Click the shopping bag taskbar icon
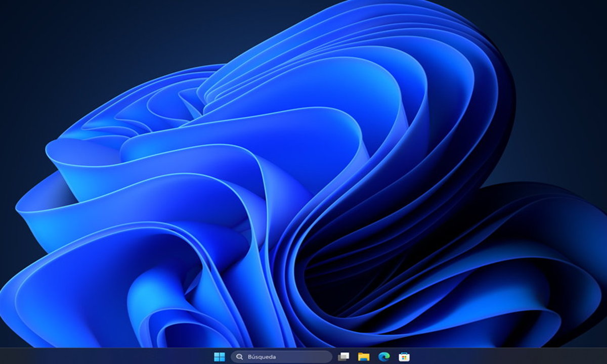The height and width of the screenshot is (364, 607). click(404, 357)
